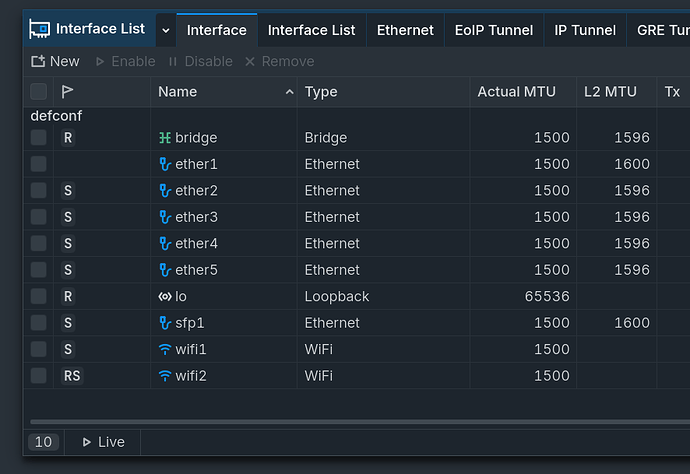Viewport: 690px width, 474px height.
Task: Sort by the Name column header
Action: click(x=224, y=92)
